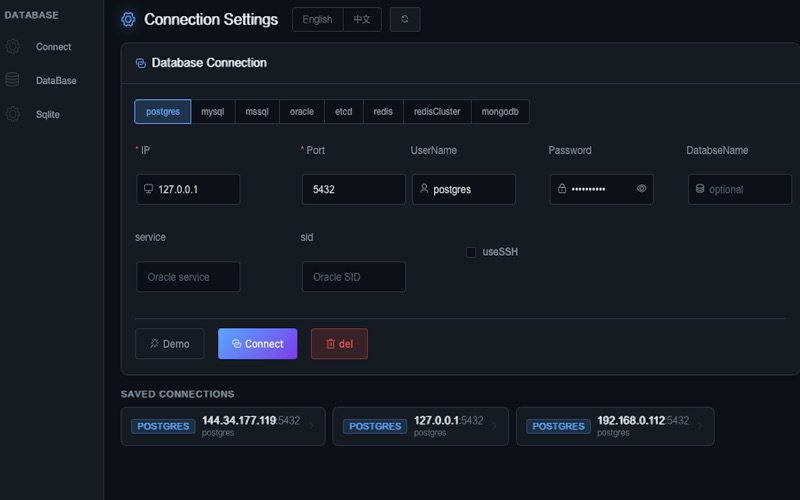Click the lock icon in Password field
The width and height of the screenshot is (800, 500).
[562, 188]
